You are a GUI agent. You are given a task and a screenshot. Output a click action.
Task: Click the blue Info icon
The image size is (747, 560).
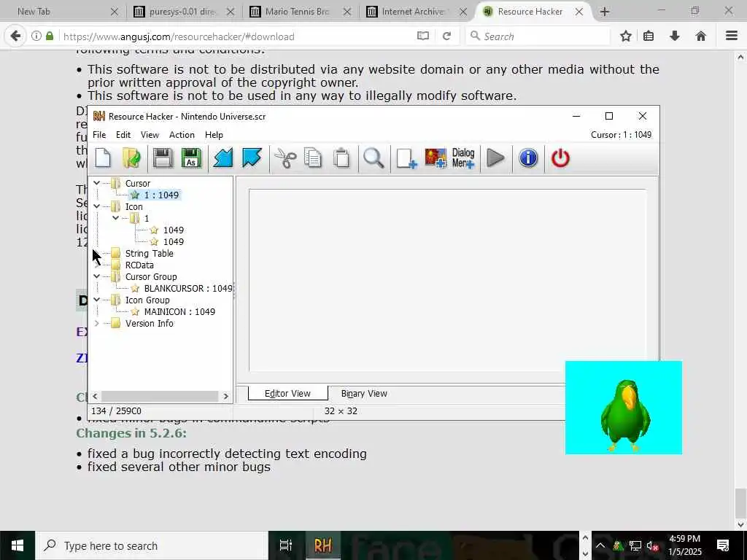click(528, 158)
